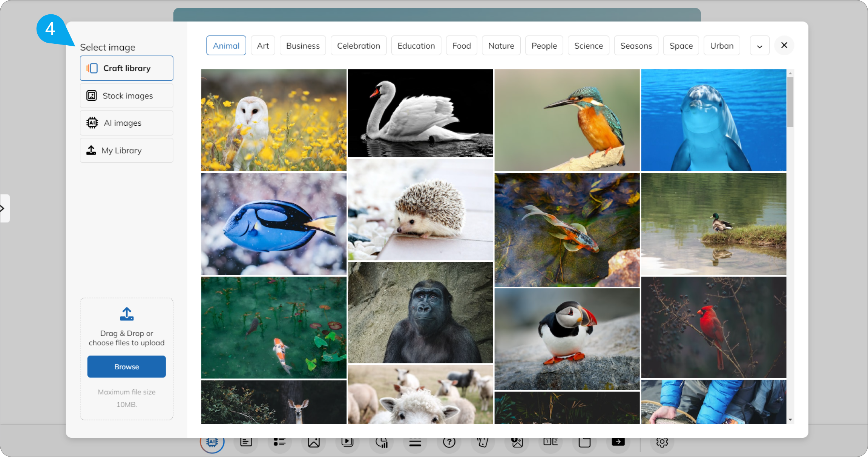The width and height of the screenshot is (868, 457).
Task: Open the settings gear in bottom toolbar
Action: [x=662, y=442]
